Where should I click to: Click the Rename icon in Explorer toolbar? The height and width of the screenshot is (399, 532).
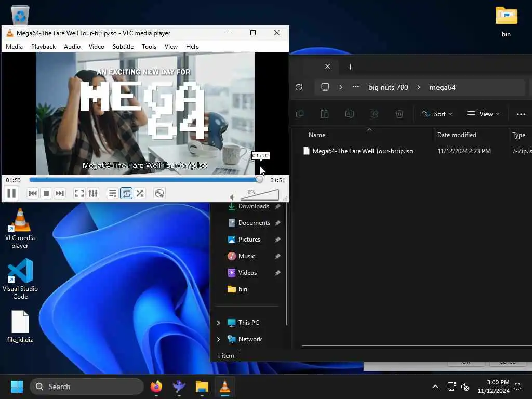[x=350, y=114]
